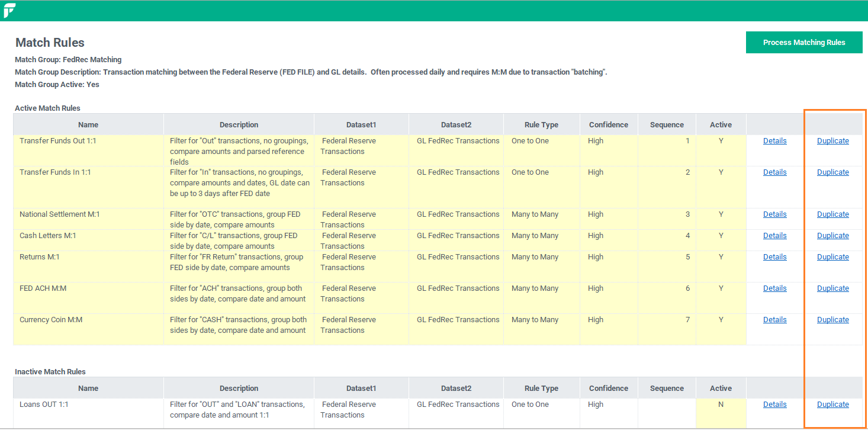Open Details for National Settlement M:1
Image resolution: width=868 pixels, height=430 pixels.
pyautogui.click(x=774, y=214)
